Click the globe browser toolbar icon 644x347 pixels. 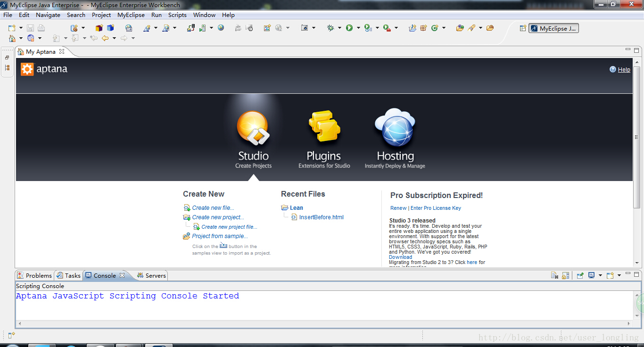click(x=221, y=28)
